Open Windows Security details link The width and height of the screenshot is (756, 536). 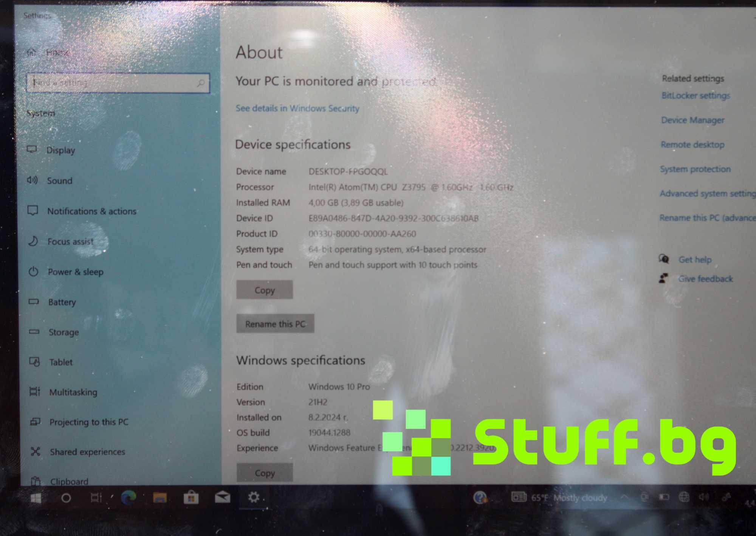pyautogui.click(x=298, y=109)
